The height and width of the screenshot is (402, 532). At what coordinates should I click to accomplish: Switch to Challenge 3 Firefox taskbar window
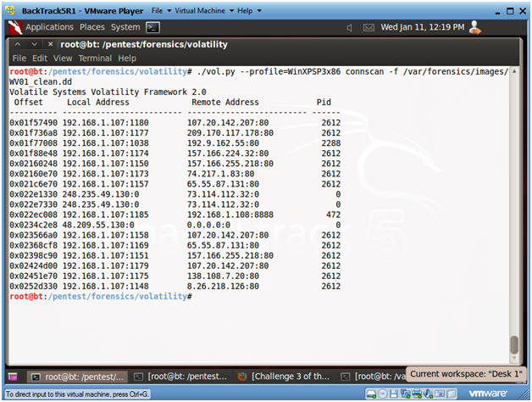tap(284, 377)
